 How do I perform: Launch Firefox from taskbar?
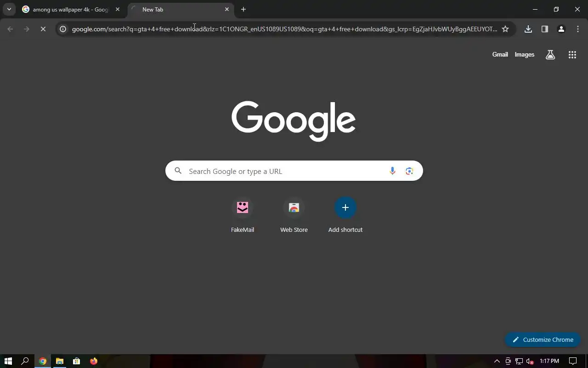point(94,361)
